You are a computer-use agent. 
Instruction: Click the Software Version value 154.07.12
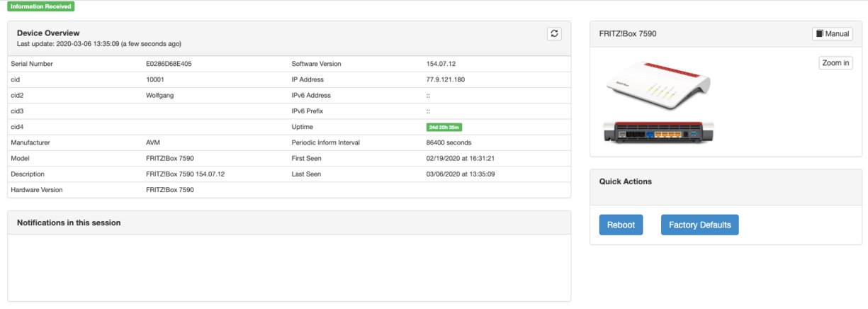[x=441, y=64]
